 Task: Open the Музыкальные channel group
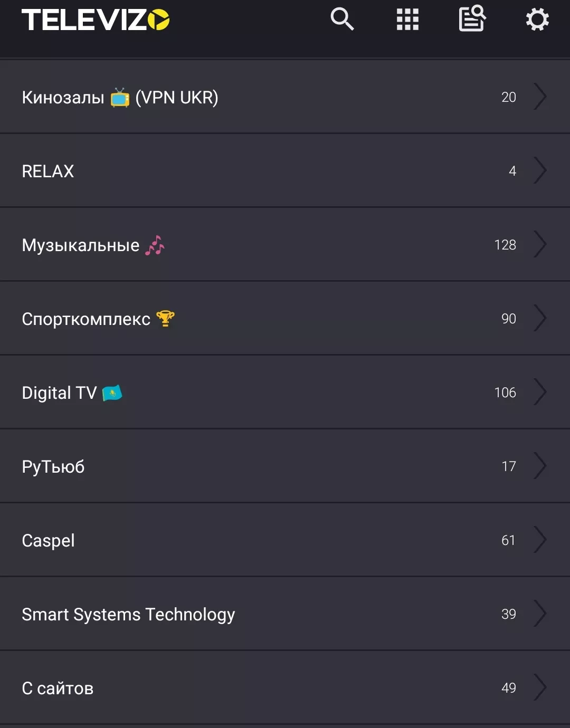tap(285, 244)
